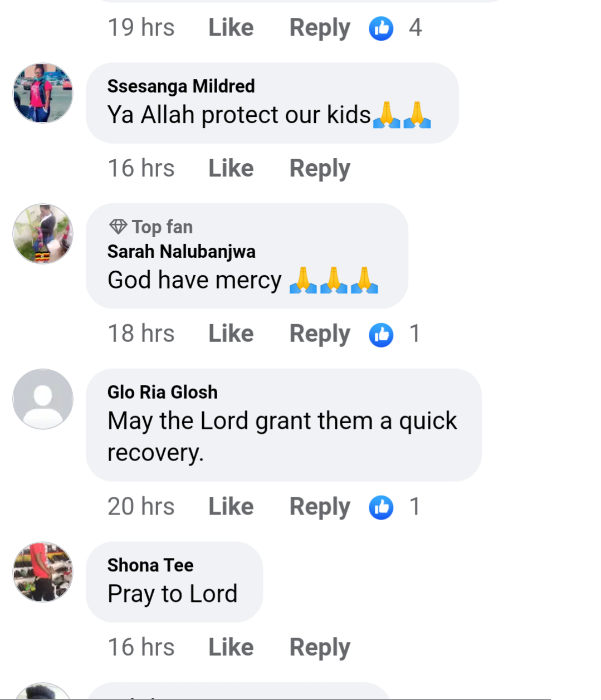
Task: Open Sarah Nalubanjwa's profile picture
Action: pos(43,234)
